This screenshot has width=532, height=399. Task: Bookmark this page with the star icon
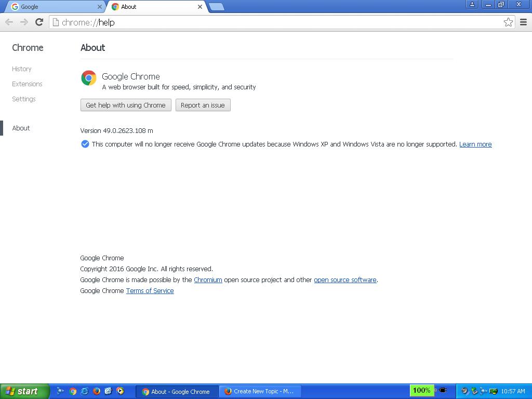click(508, 22)
